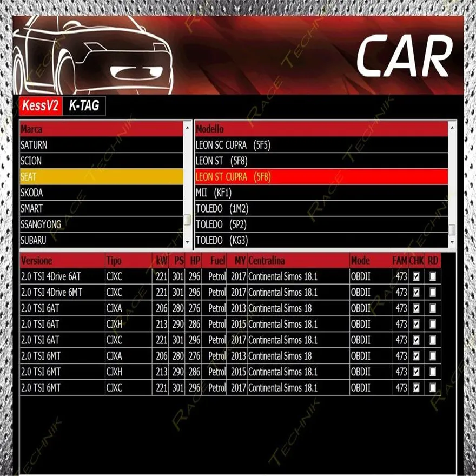Viewport: 476px width, 476px height.
Task: Sort by the Mode column header
Action: click(x=371, y=261)
